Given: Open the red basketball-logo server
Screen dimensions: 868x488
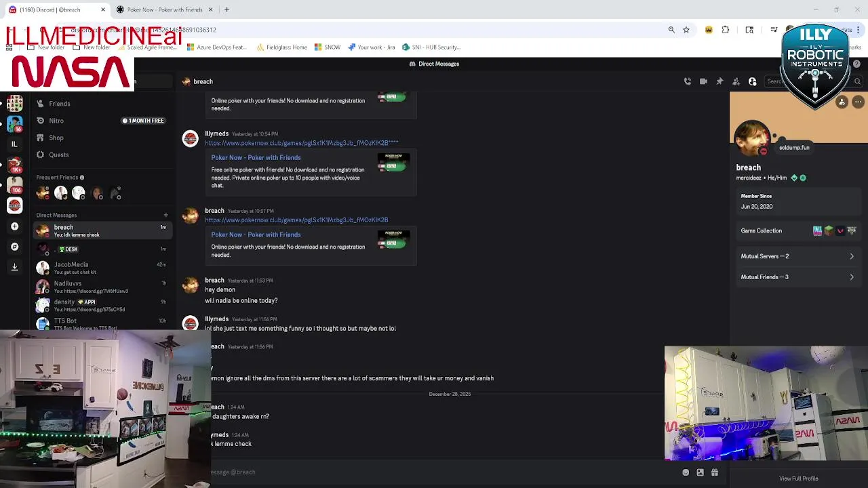Looking at the screenshot, I should (x=15, y=205).
